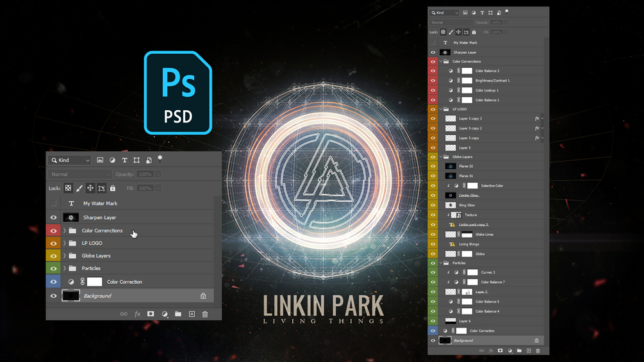The height and width of the screenshot is (362, 644).
Task: Select Curves 3 layer in right panel
Action: (x=491, y=272)
